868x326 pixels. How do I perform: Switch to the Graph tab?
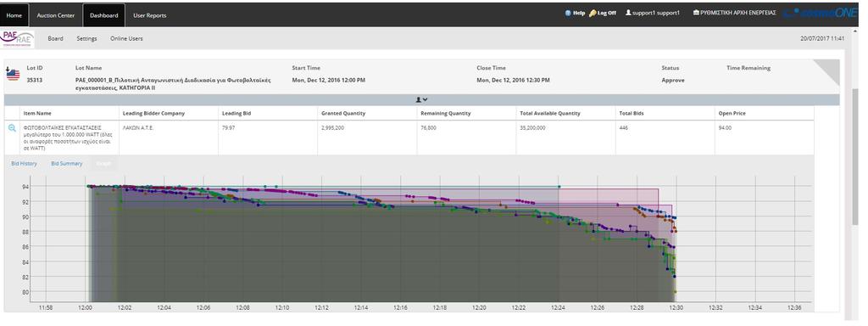point(103,164)
